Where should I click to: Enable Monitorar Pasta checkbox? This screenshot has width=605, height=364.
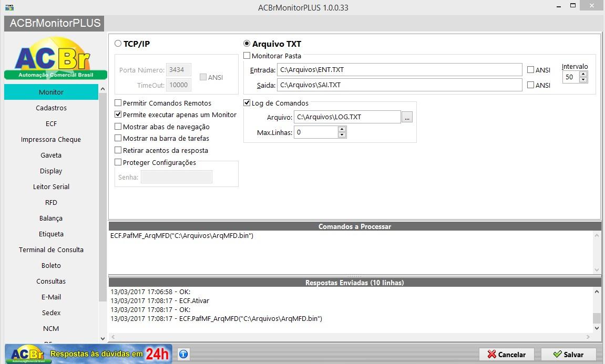[x=247, y=56]
